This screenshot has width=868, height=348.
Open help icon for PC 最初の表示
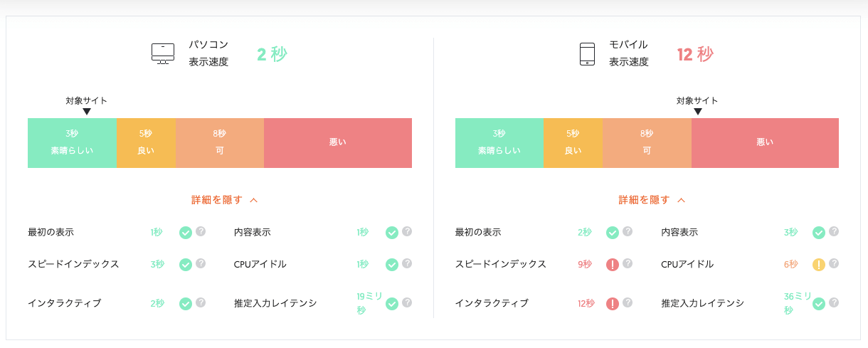point(201,231)
